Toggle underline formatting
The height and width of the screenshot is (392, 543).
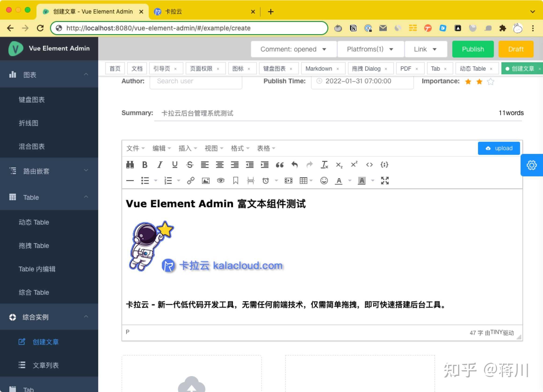point(175,165)
